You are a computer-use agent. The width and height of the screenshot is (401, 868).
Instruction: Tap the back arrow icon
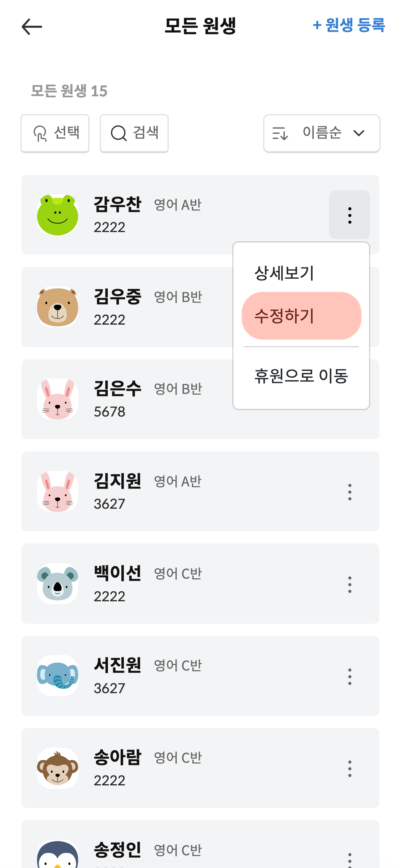32,27
